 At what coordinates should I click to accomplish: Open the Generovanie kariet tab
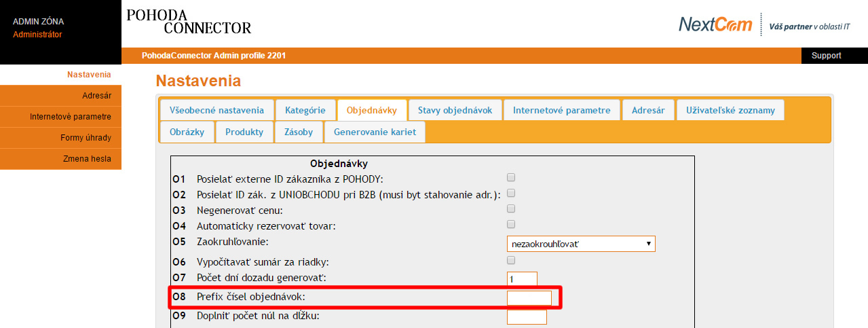pyautogui.click(x=375, y=132)
